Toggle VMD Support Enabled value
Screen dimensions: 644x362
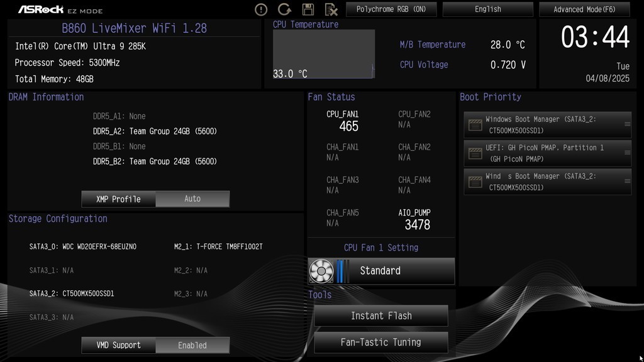point(192,345)
